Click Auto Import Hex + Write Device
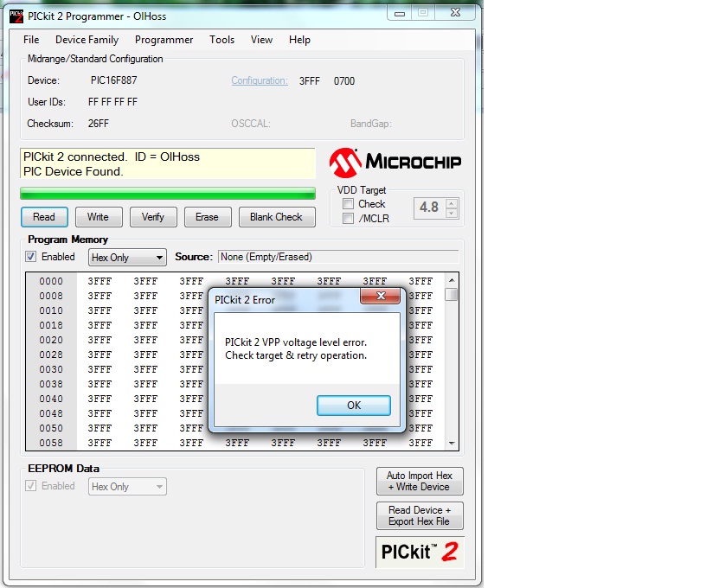 pos(420,481)
